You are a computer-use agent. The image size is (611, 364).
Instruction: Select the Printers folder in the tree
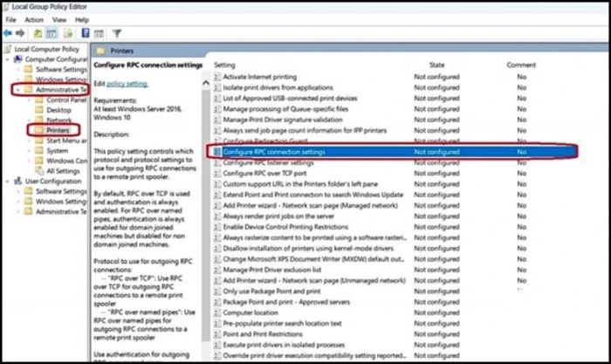[58, 129]
